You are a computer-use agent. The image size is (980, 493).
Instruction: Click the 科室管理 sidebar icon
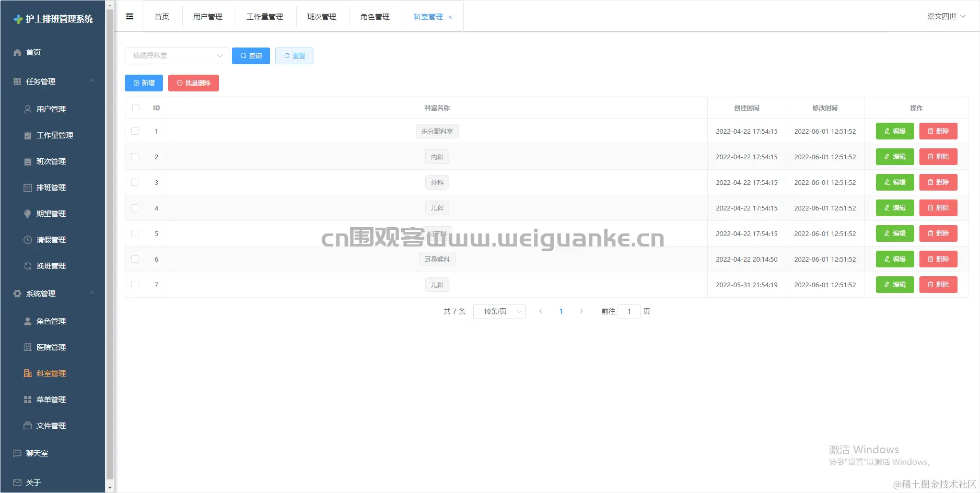(x=28, y=373)
